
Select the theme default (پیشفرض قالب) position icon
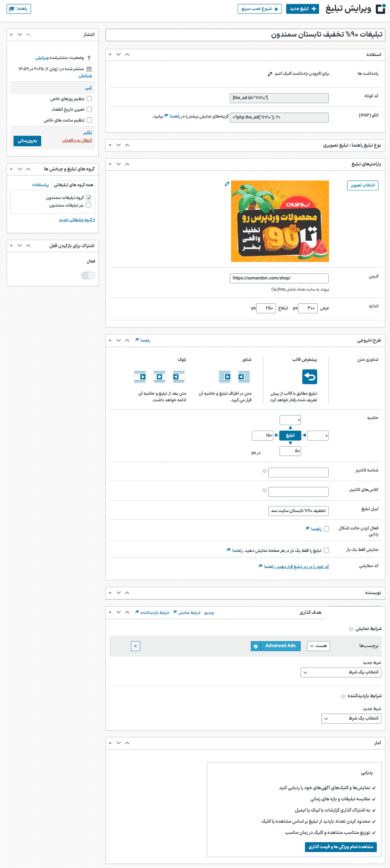click(309, 377)
